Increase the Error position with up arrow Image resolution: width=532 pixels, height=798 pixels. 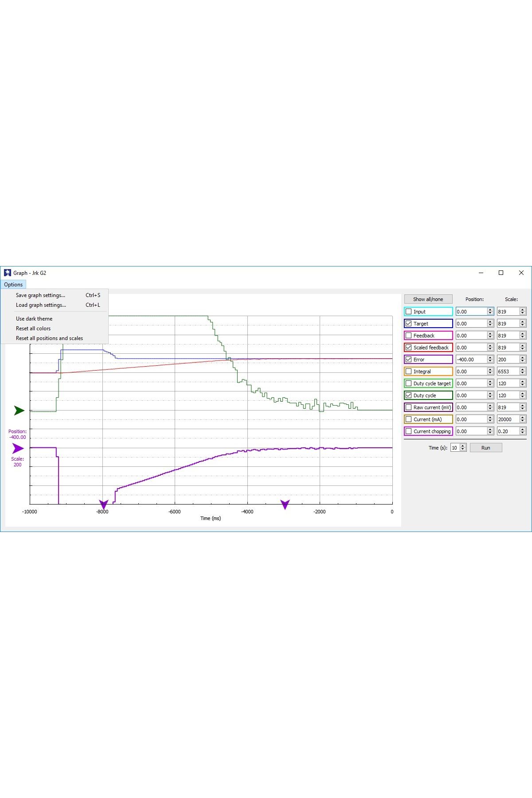tap(490, 358)
